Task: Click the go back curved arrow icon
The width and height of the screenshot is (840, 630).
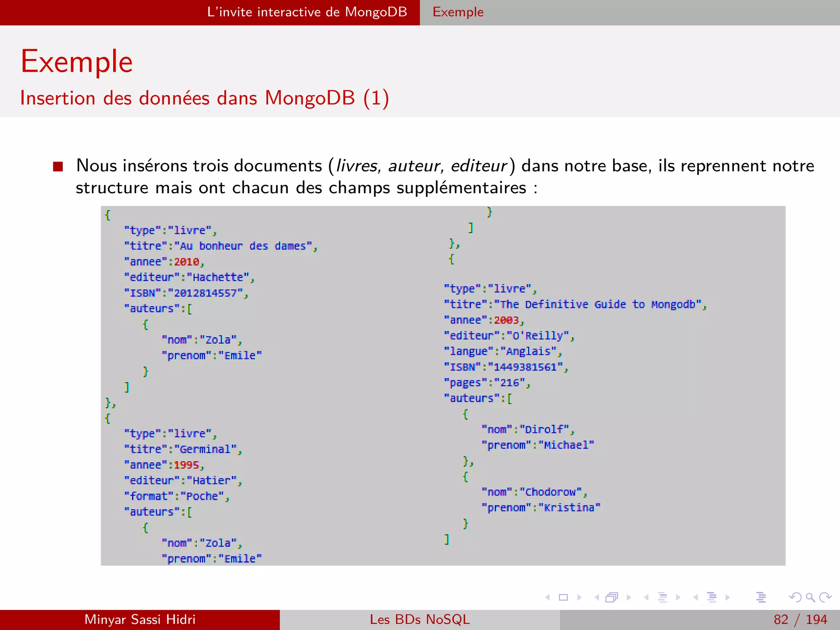Action: (x=795, y=597)
